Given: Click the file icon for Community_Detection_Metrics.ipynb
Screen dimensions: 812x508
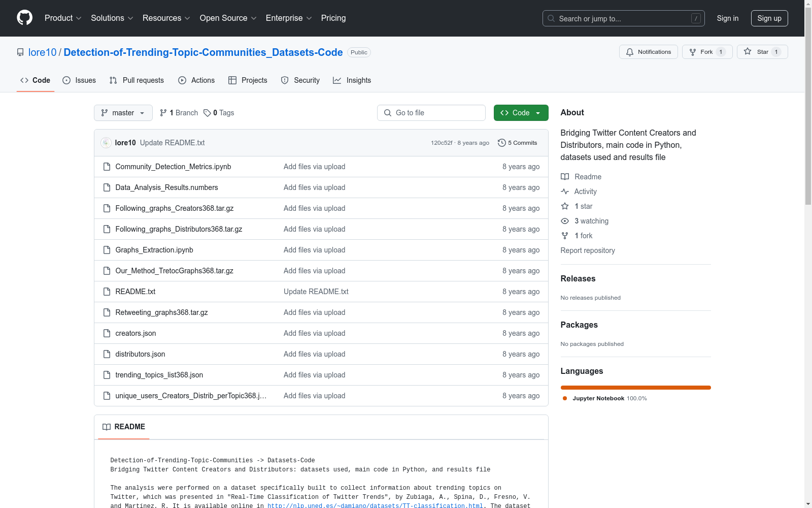Looking at the screenshot, I should pyautogui.click(x=107, y=167).
